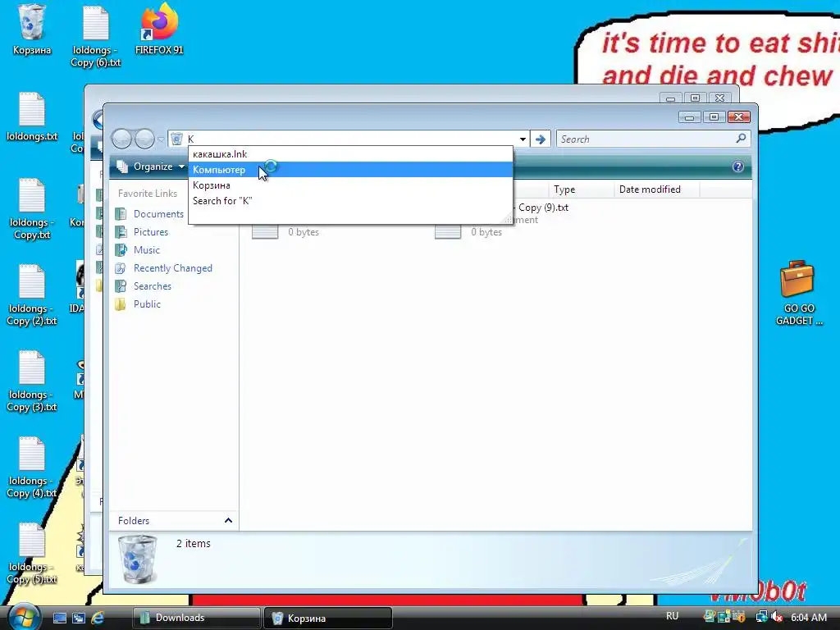This screenshot has height=630, width=840.
Task: Click the network tray icon
Action: pos(762,617)
